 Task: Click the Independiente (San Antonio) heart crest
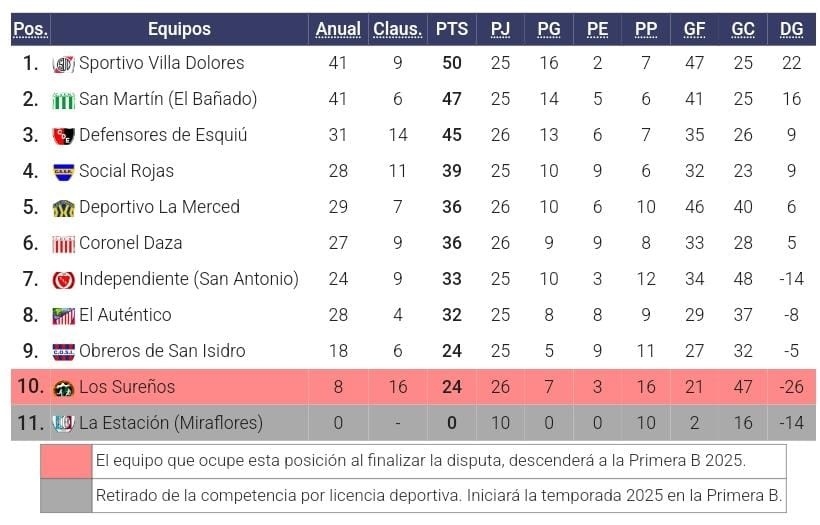(x=64, y=280)
